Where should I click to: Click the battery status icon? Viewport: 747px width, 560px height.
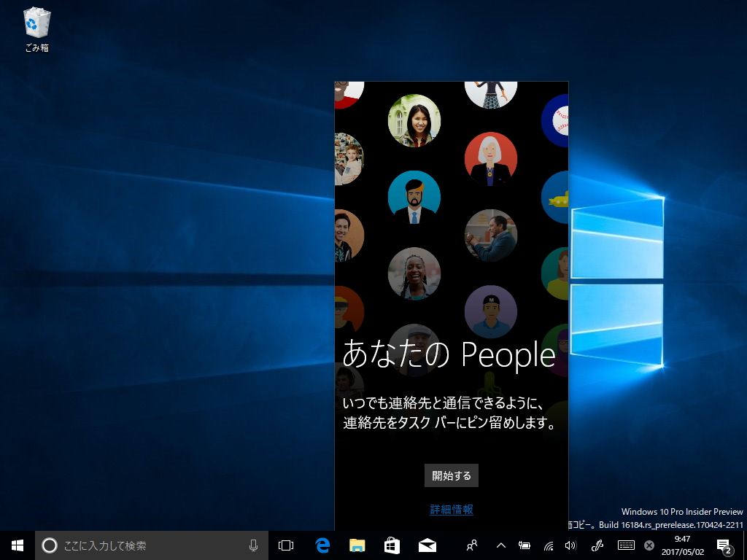click(x=525, y=545)
